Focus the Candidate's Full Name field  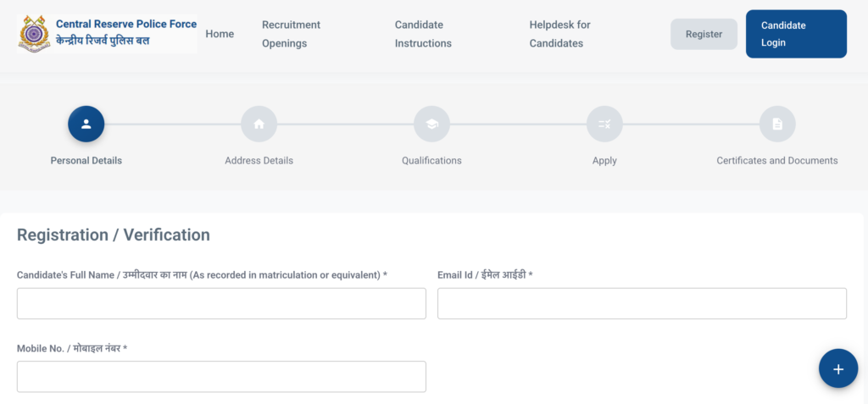click(221, 303)
